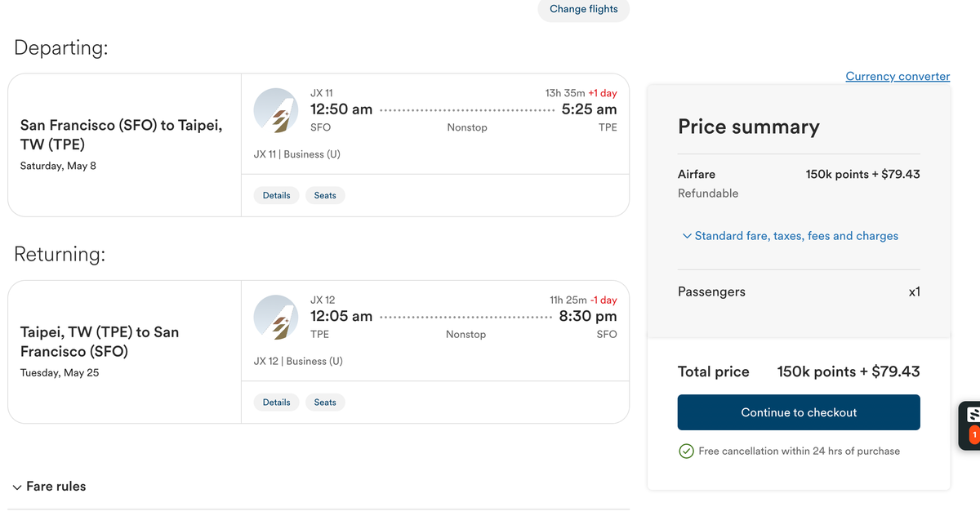Click the Total price amount
Image resolution: width=980 pixels, height=516 pixels.
849,371
